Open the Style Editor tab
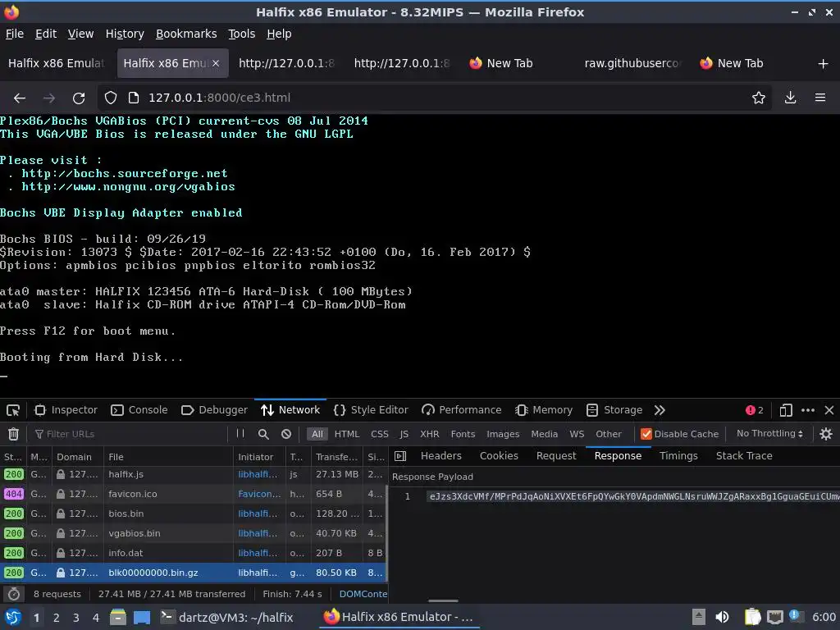Screen dimensions: 840x630 371,410
